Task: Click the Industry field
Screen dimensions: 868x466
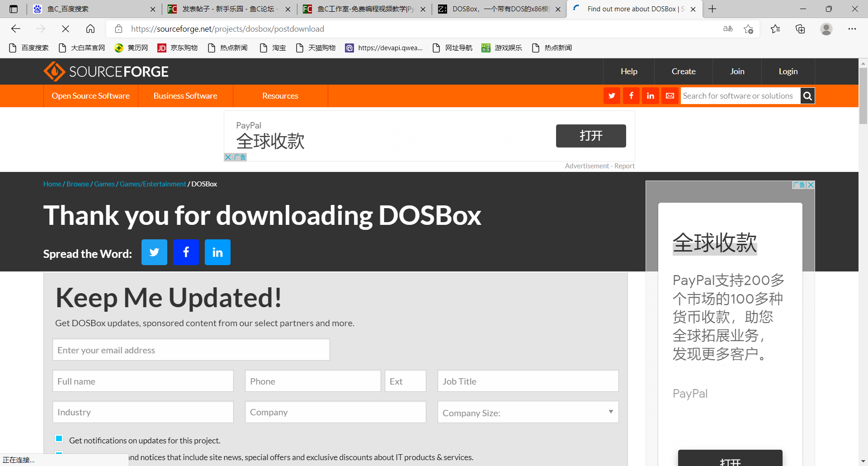Action: point(143,412)
